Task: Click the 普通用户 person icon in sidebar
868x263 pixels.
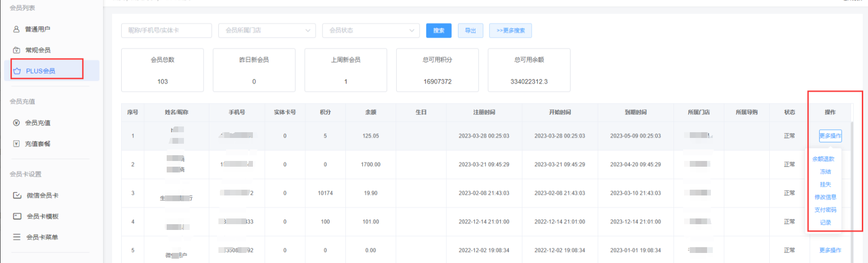Action: (16, 29)
